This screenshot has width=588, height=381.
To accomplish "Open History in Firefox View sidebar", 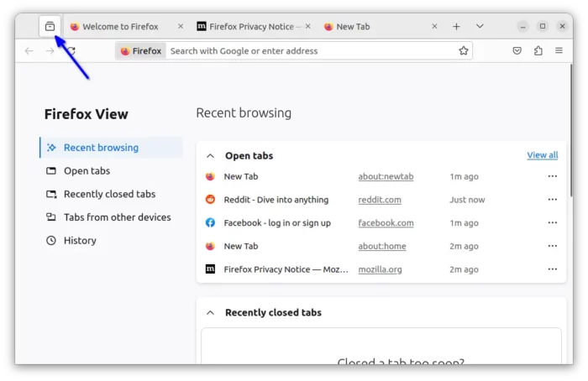I will pyautogui.click(x=111, y=241).
